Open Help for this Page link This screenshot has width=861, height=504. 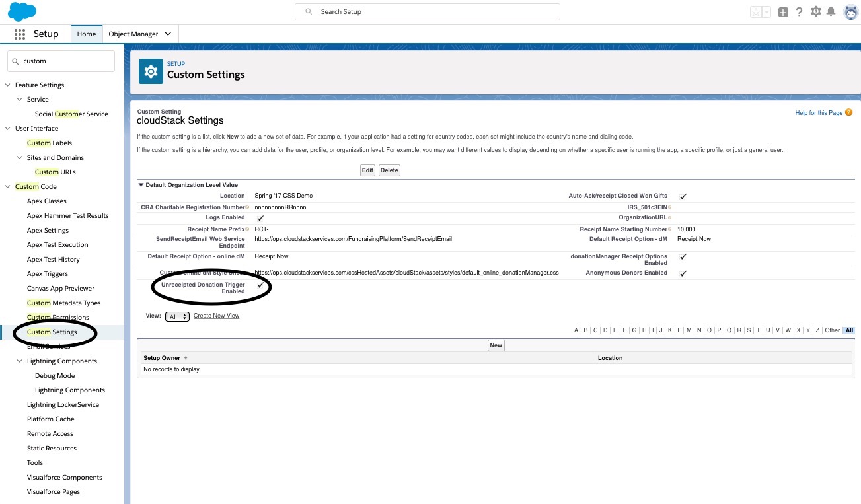pyautogui.click(x=819, y=113)
